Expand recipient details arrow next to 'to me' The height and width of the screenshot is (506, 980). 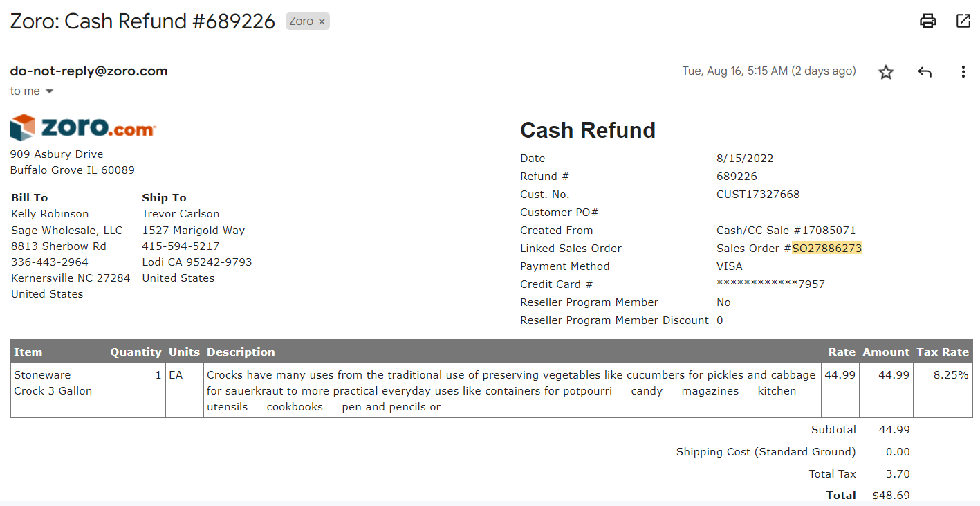(x=49, y=91)
